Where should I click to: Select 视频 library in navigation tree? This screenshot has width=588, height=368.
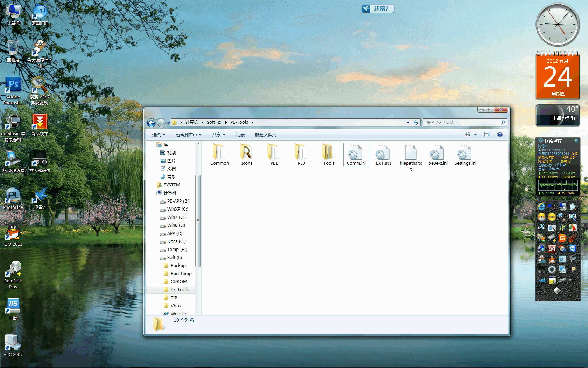[168, 152]
